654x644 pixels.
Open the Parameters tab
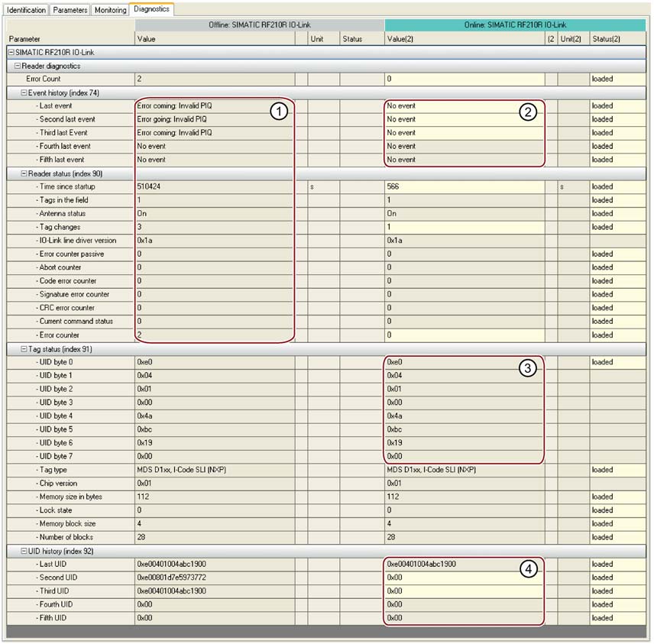click(x=70, y=10)
